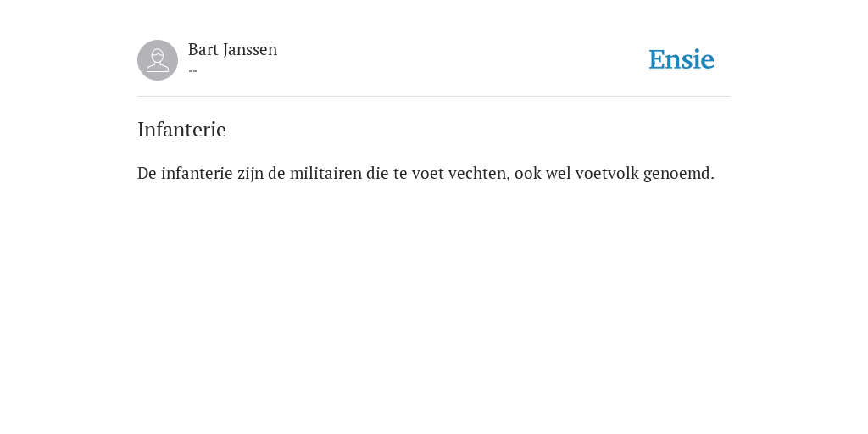This screenshot has width=868, height=434.
Task: Click Bart Janssen's grey avatar icon
Action: click(x=158, y=60)
